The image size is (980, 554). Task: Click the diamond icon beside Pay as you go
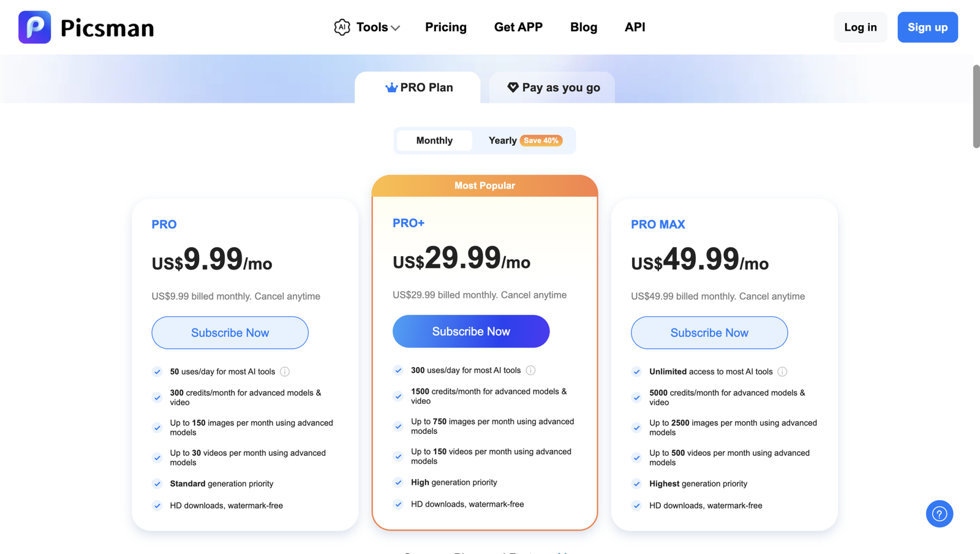513,88
